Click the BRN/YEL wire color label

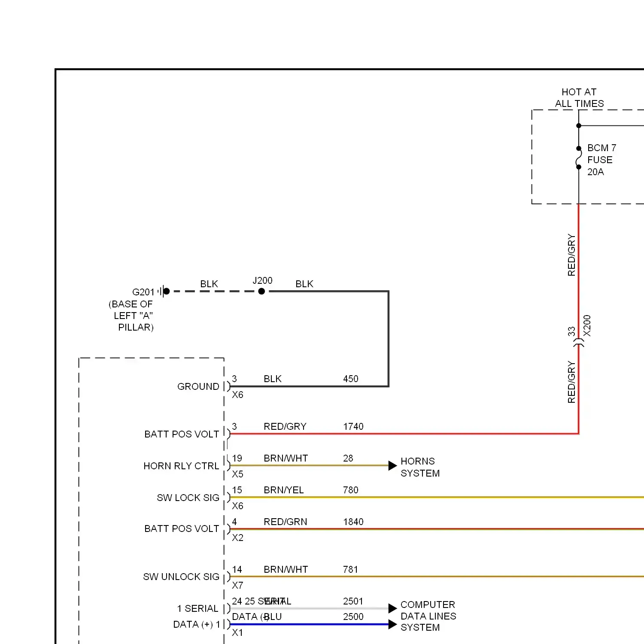click(284, 490)
